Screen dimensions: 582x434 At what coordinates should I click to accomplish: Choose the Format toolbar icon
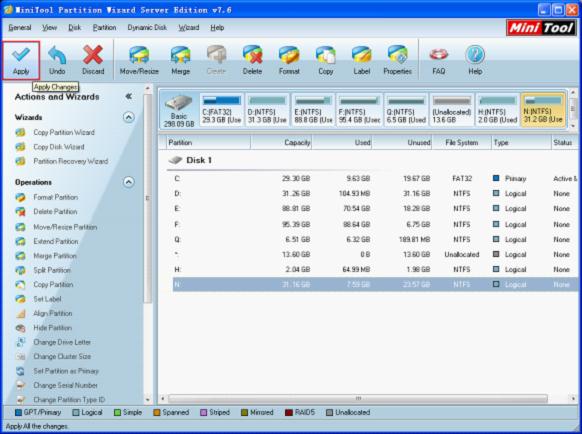coord(289,60)
